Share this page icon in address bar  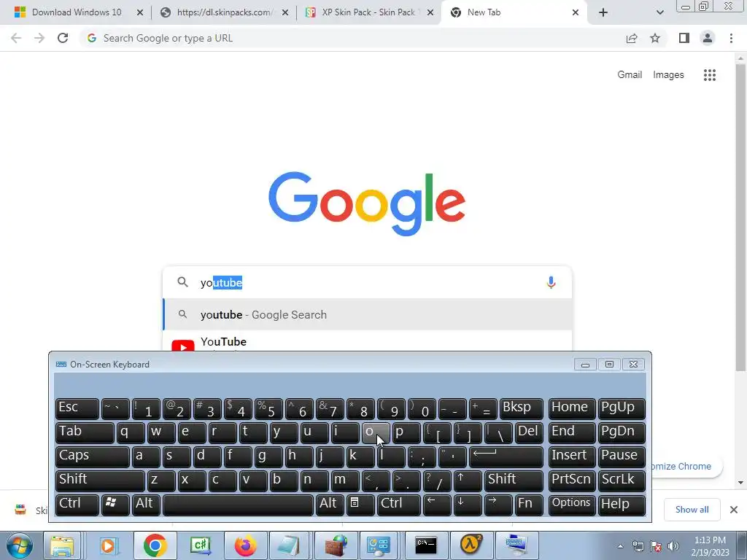coord(632,38)
